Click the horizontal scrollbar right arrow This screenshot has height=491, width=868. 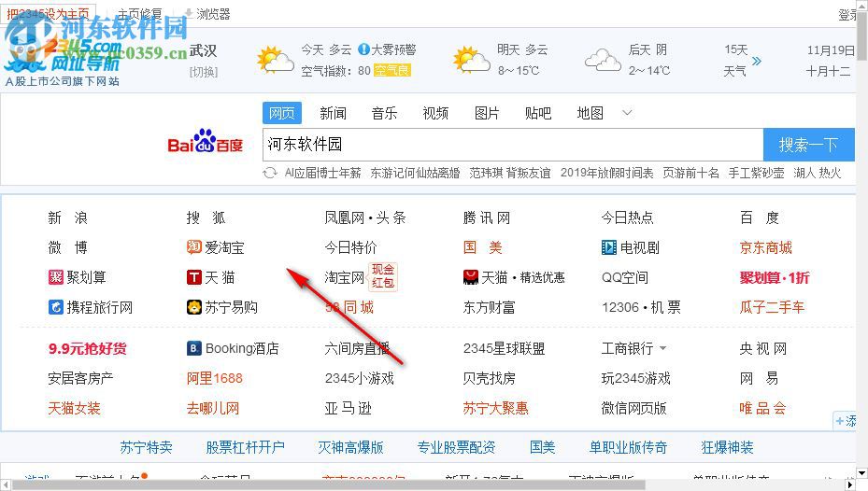click(x=850, y=484)
